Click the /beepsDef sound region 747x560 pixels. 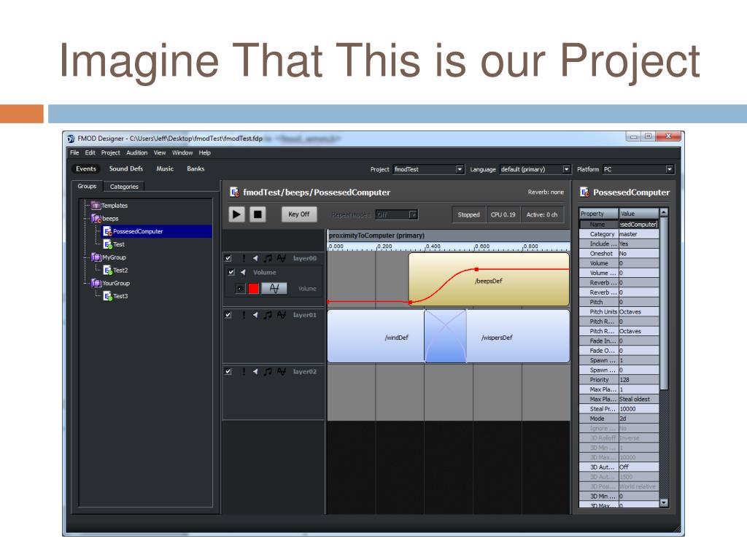(x=489, y=281)
